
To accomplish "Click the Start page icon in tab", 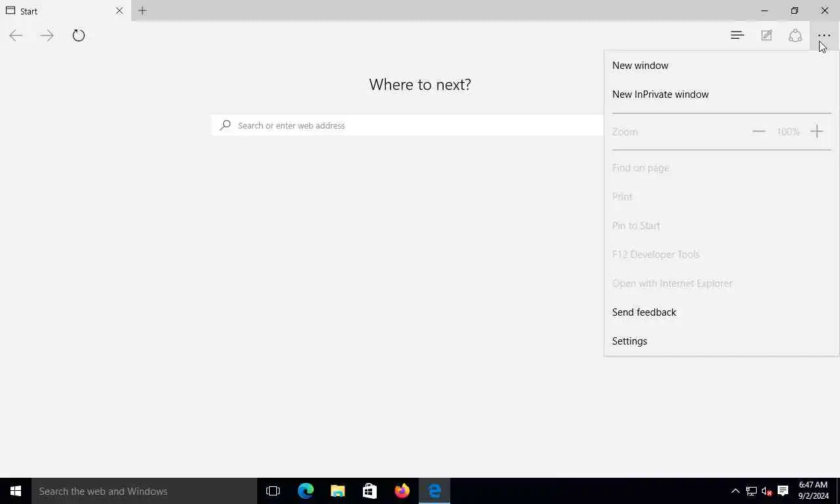I will pyautogui.click(x=10, y=10).
